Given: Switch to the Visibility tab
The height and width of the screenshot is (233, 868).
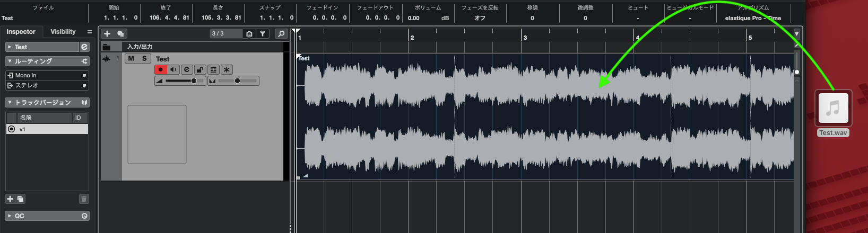Looking at the screenshot, I should point(63,32).
